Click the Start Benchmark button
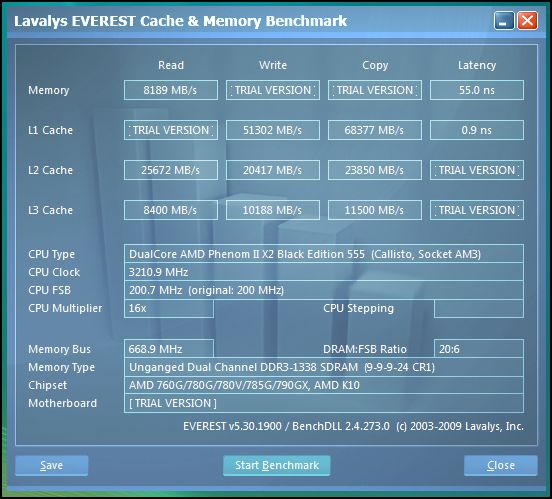The height and width of the screenshot is (499, 552). tap(277, 465)
